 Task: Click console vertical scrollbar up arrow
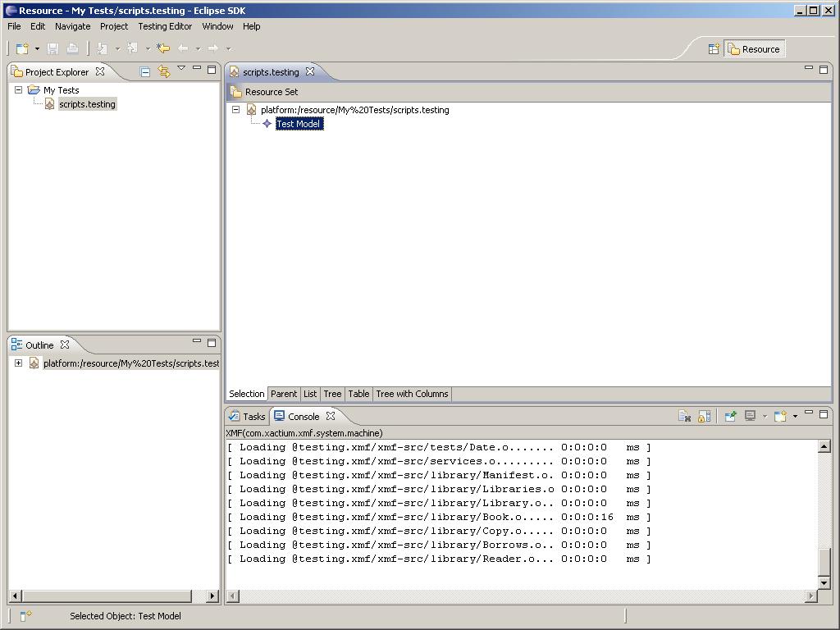[824, 447]
